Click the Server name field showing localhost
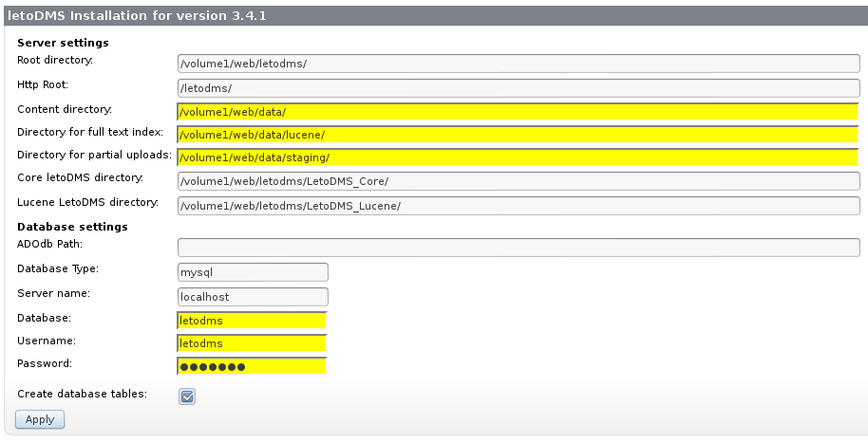The height and width of the screenshot is (443, 868). [x=252, y=296]
